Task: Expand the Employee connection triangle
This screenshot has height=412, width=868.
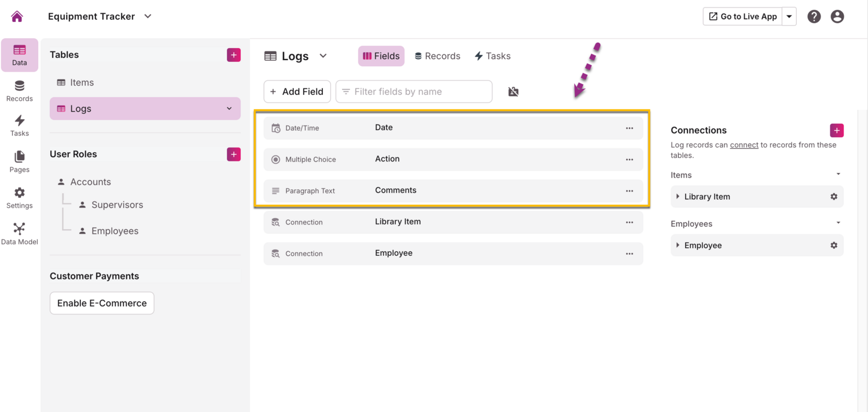Action: coord(678,245)
